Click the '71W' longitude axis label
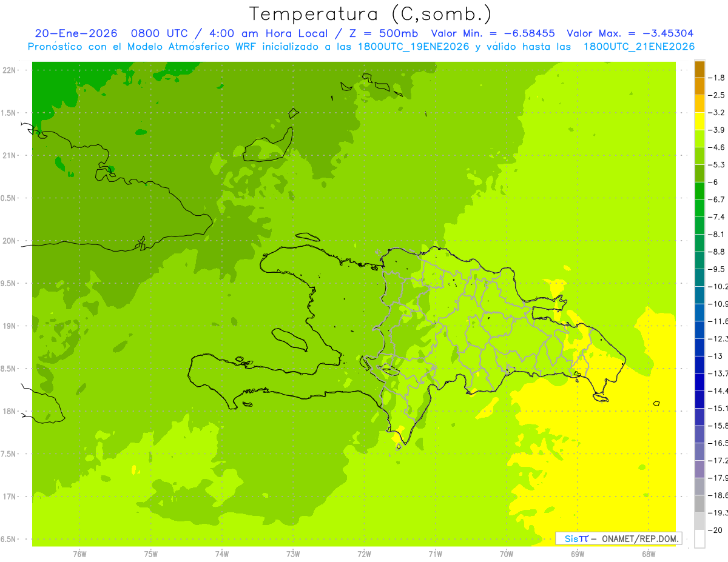 pyautogui.click(x=435, y=554)
